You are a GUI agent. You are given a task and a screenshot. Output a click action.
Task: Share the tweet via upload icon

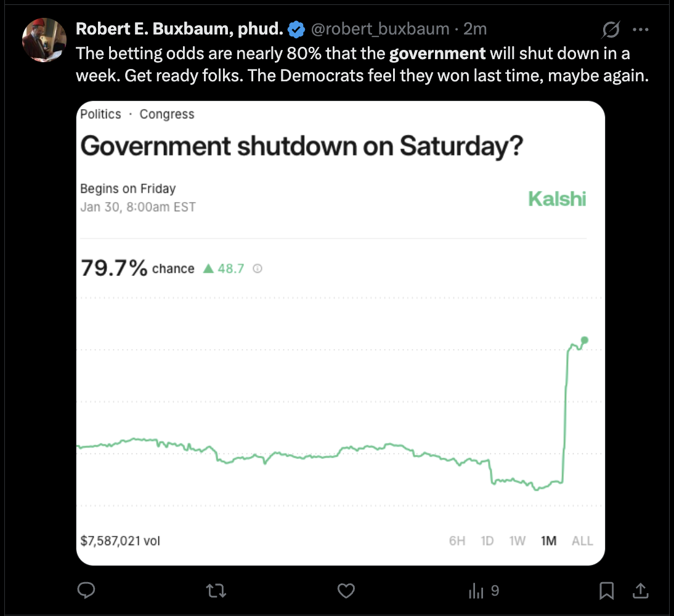tap(641, 591)
